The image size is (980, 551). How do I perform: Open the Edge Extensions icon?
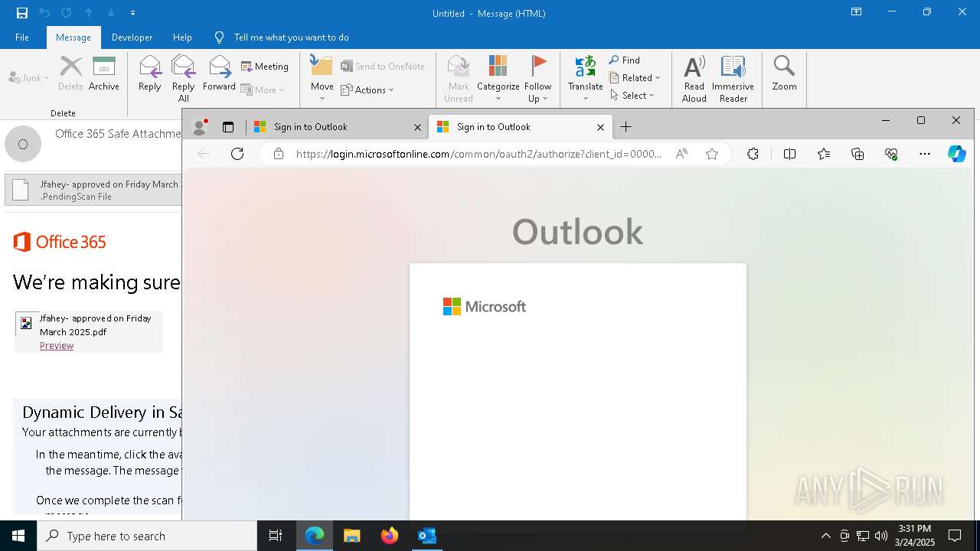[753, 154]
